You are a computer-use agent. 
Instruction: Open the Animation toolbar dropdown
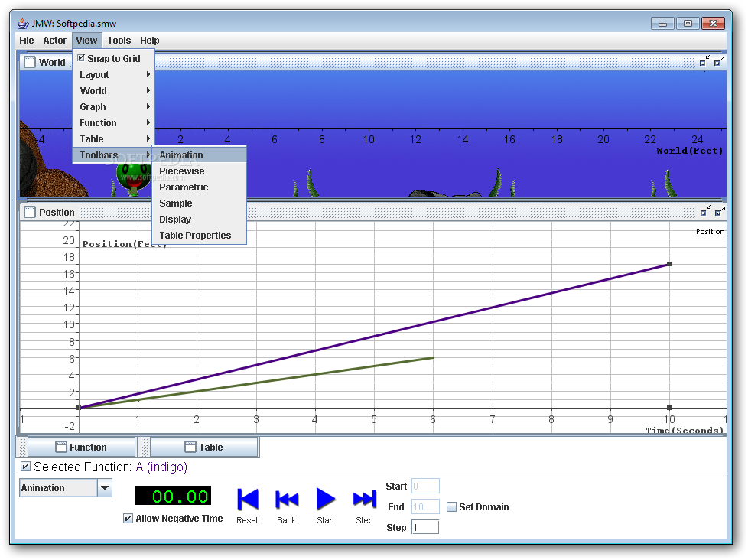[105, 488]
